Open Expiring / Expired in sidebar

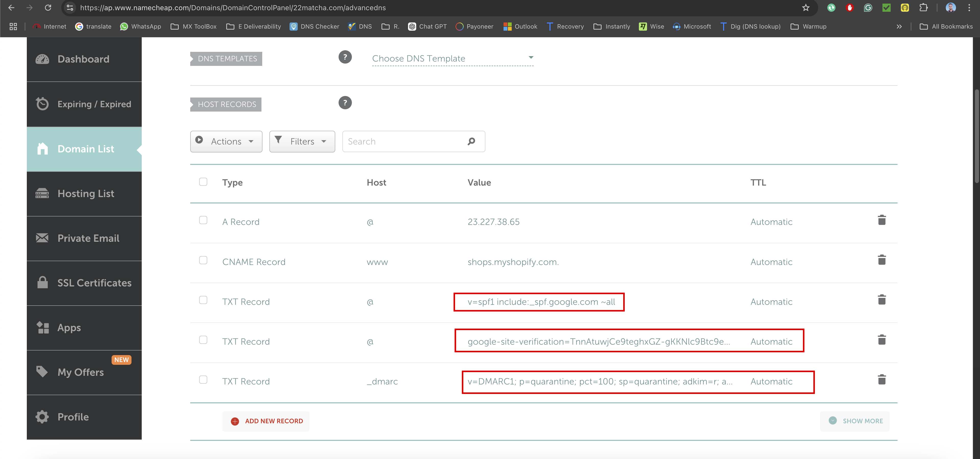click(x=84, y=104)
